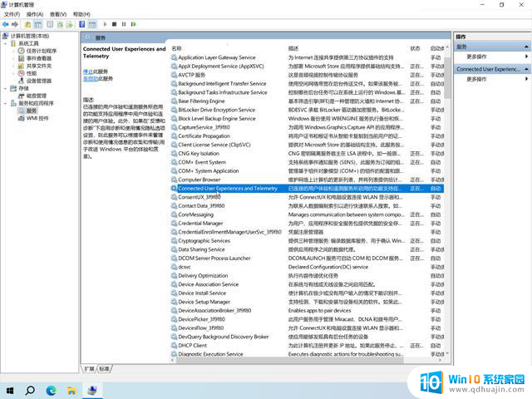
Task: Select the Application Layer Gateway Service row
Action: (308, 57)
